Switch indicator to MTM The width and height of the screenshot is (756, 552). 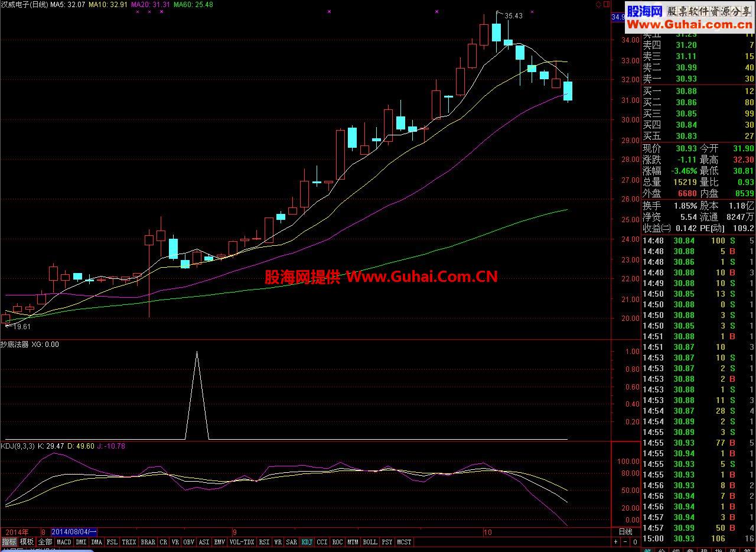(353, 541)
